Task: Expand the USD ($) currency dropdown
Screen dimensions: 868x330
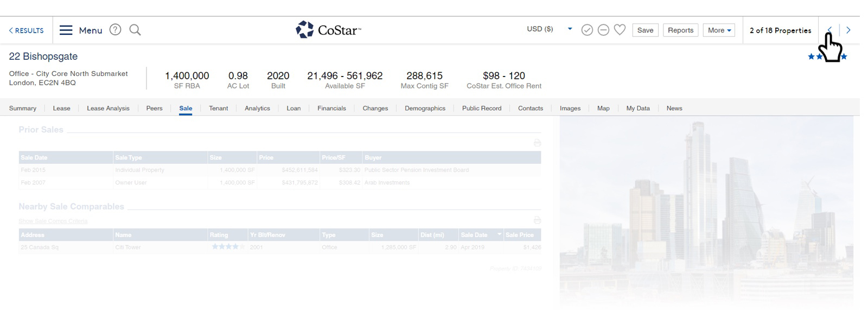Action: [x=570, y=29]
